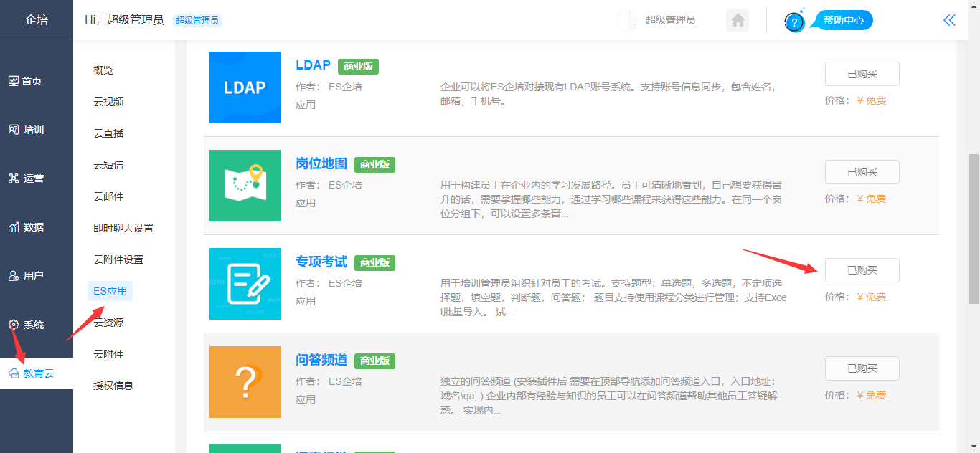Screen dimensions: 980x453
Task: Open 即时聊天设置 submenu item
Action: click(x=123, y=228)
